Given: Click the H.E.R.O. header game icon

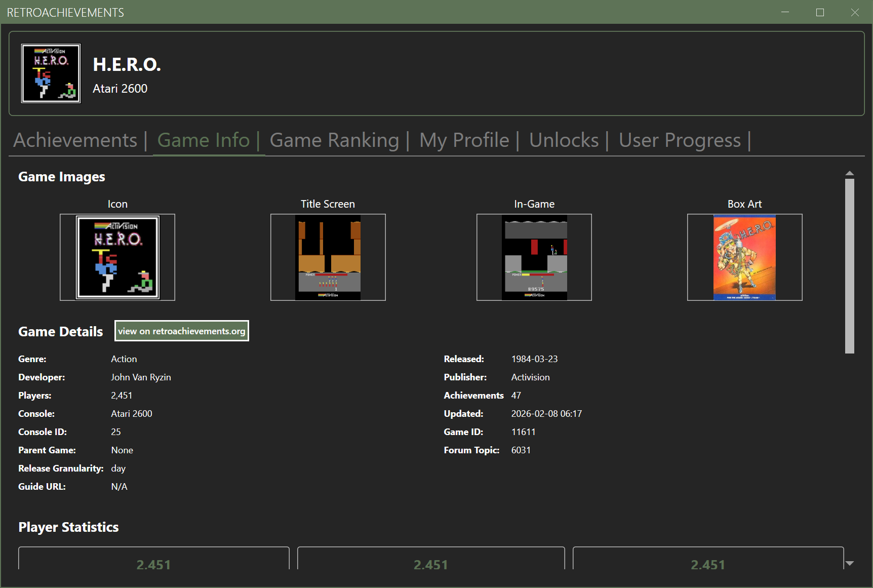Looking at the screenshot, I should pyautogui.click(x=51, y=73).
